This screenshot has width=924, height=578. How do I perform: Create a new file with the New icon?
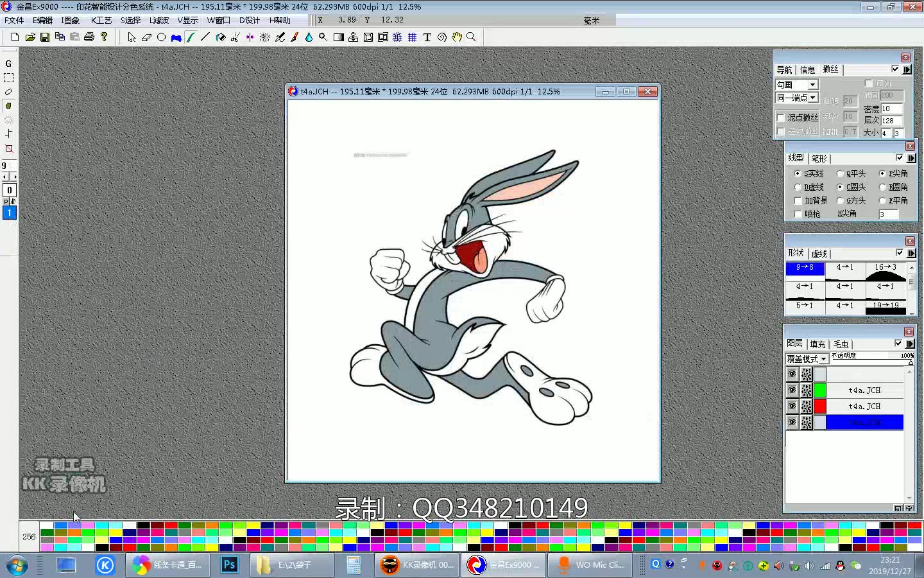(15, 37)
